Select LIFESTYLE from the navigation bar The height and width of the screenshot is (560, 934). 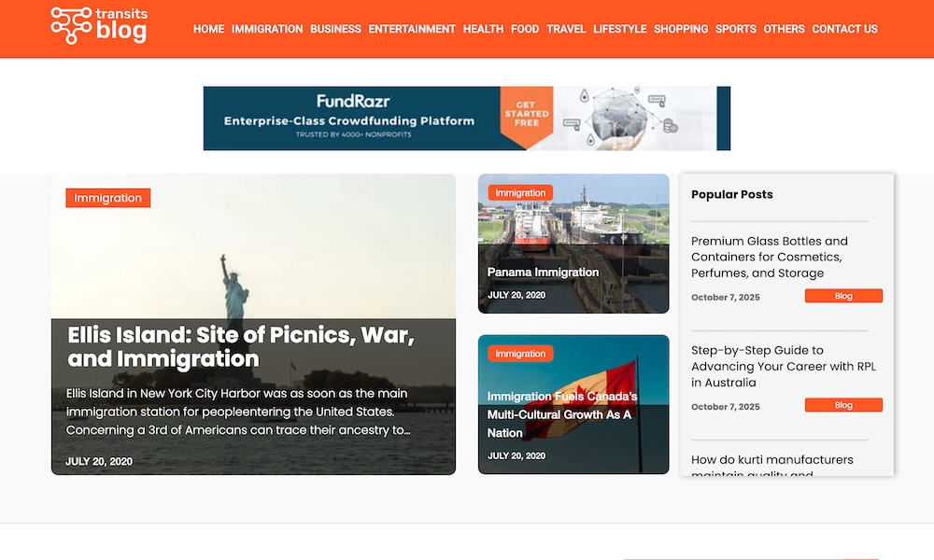point(619,29)
